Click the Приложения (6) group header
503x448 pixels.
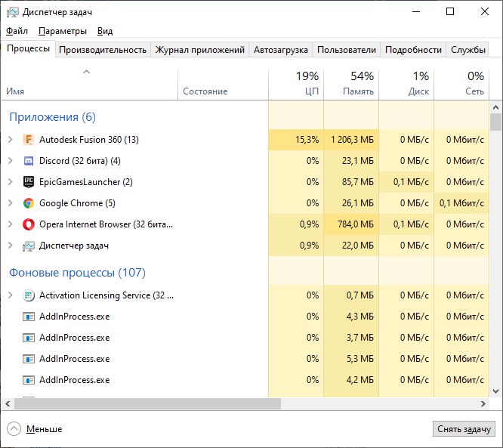coord(52,117)
